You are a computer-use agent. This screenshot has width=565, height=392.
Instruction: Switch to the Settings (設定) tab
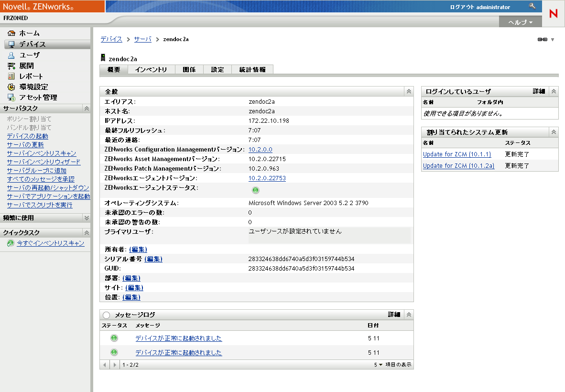pyautogui.click(x=217, y=69)
